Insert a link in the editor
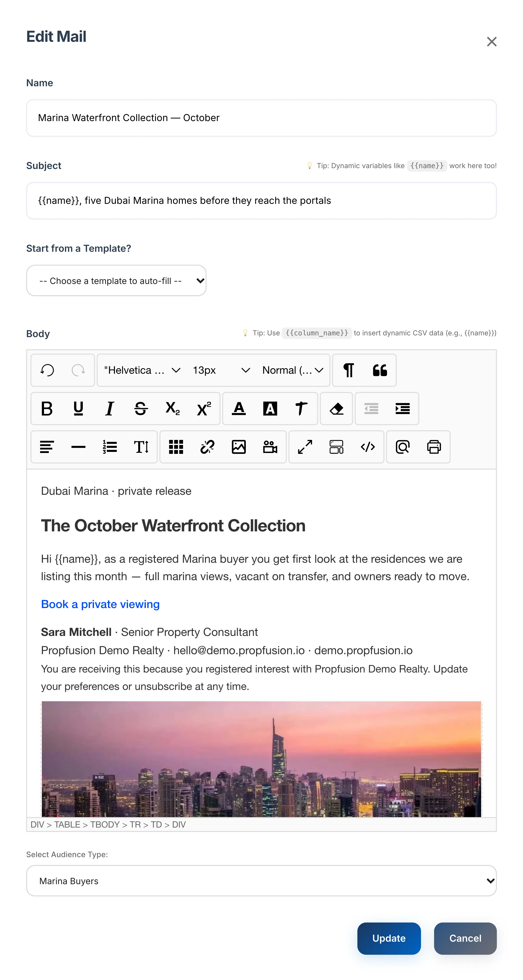Viewport: 523px width, 980px height. tap(207, 447)
